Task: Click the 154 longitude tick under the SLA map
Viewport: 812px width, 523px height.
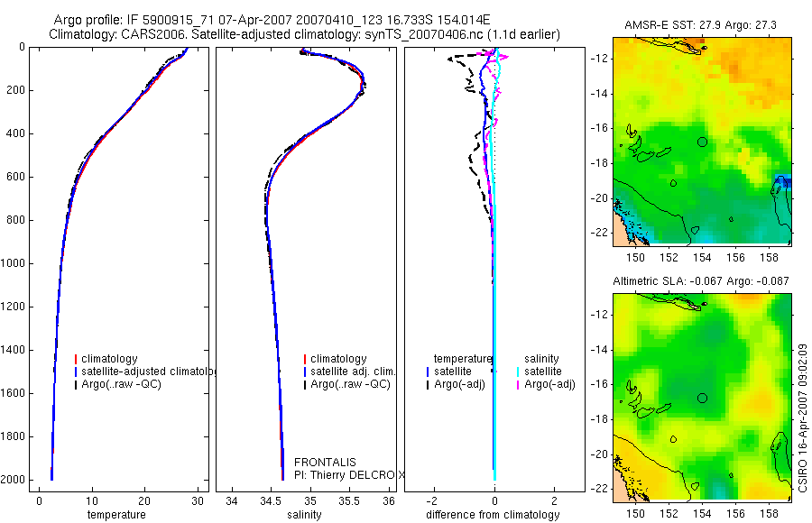Action: [702, 514]
